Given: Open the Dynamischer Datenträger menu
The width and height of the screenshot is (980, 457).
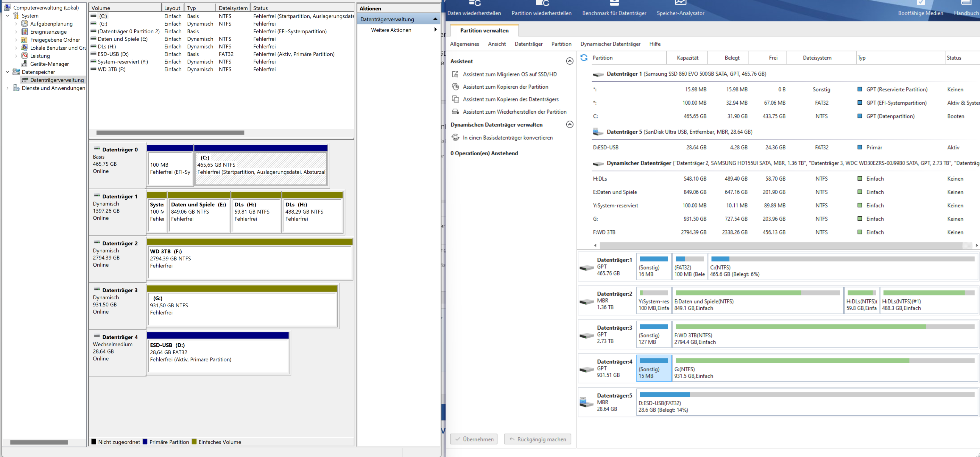Looking at the screenshot, I should click(x=610, y=44).
